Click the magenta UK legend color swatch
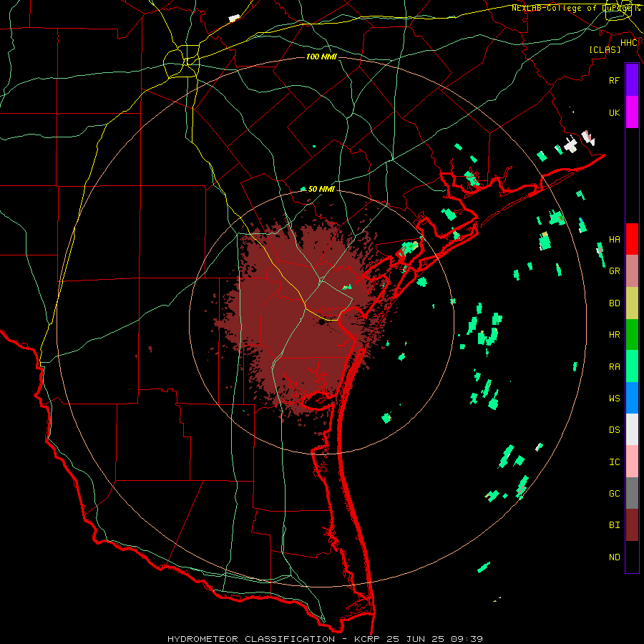 (x=632, y=112)
